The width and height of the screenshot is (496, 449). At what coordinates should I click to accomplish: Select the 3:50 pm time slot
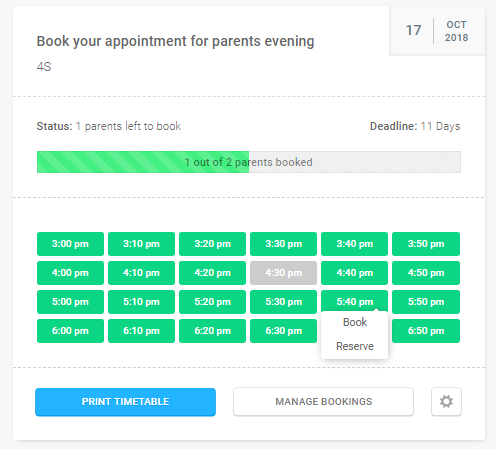tap(426, 244)
